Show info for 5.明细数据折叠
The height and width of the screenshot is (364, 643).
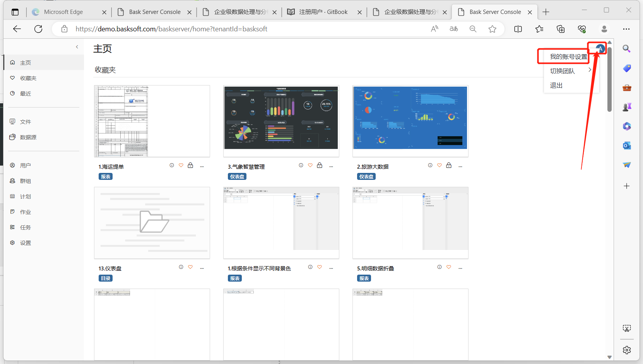[x=439, y=267]
